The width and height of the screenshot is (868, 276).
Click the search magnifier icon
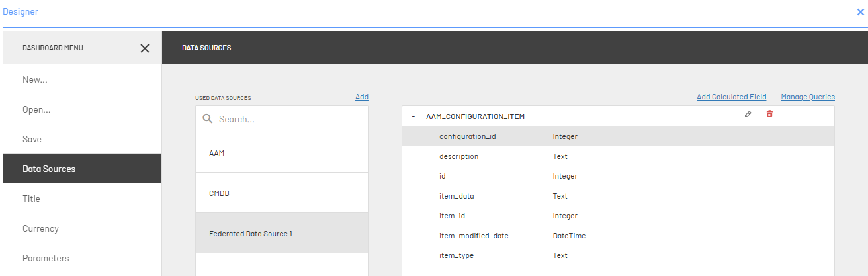(x=208, y=119)
